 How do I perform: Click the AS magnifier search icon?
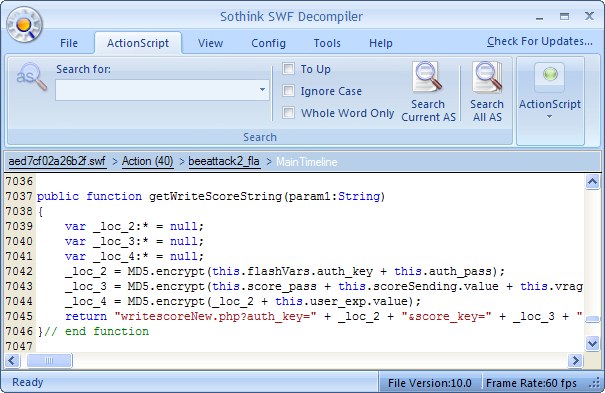tap(32, 77)
